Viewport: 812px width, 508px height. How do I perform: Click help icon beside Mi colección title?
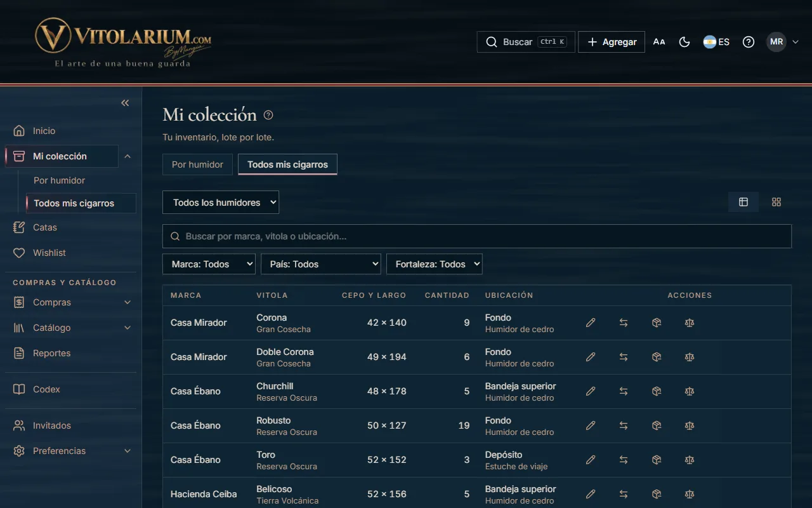(x=268, y=115)
